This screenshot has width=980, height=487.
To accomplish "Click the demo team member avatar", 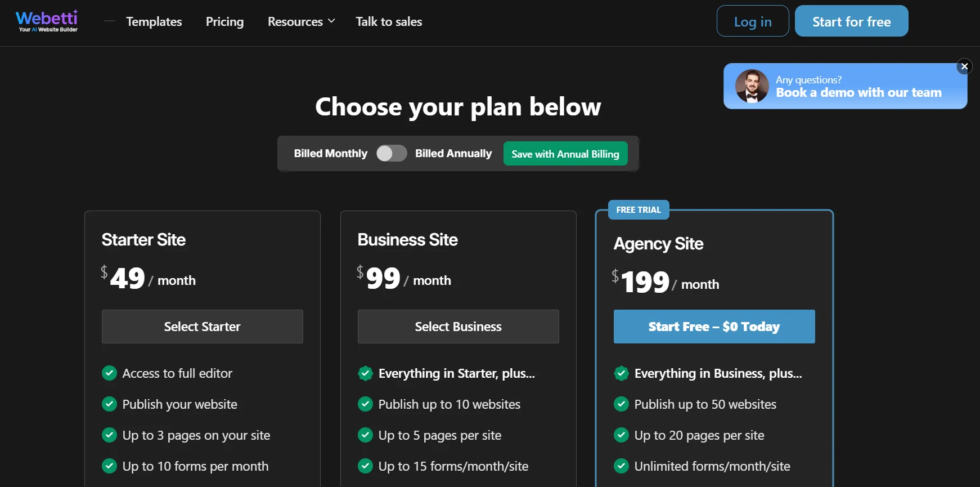I will tap(752, 86).
